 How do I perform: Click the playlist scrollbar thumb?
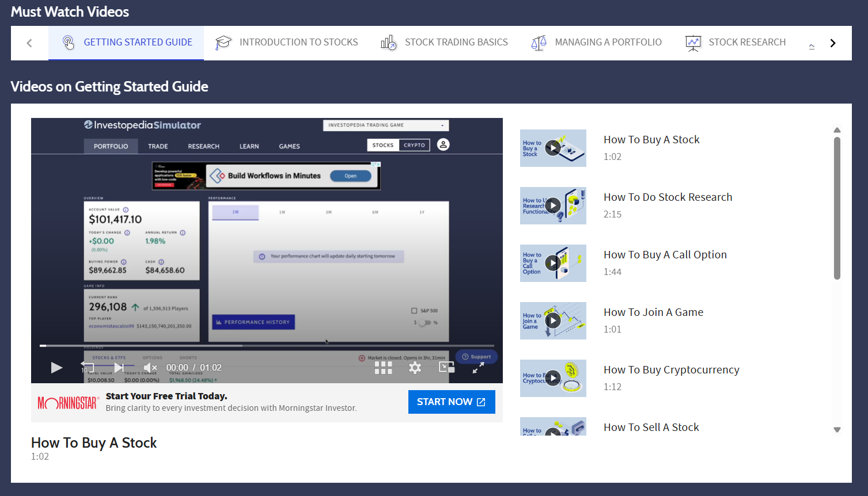click(837, 208)
